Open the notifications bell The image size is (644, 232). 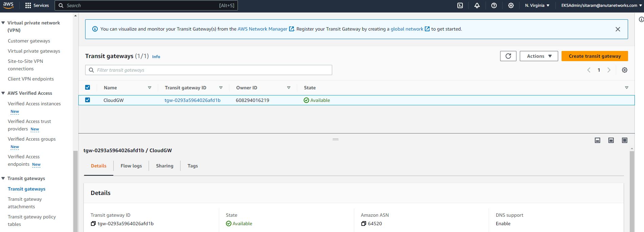click(x=477, y=5)
